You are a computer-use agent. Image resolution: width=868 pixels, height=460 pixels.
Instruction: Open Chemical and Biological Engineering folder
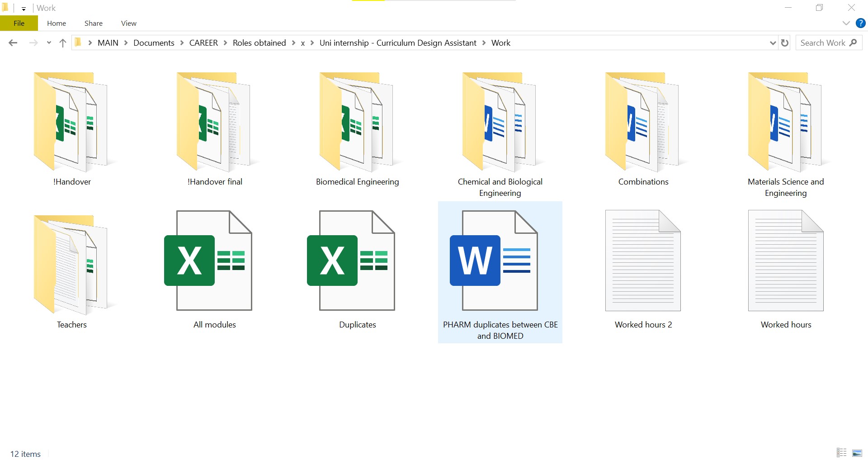(500, 122)
